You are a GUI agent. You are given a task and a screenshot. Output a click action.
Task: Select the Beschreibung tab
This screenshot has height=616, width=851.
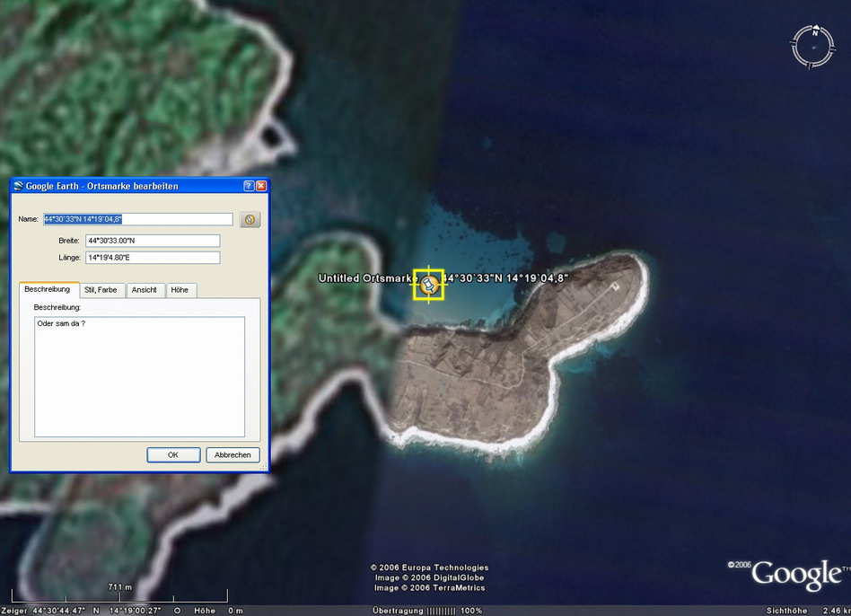[x=48, y=289]
